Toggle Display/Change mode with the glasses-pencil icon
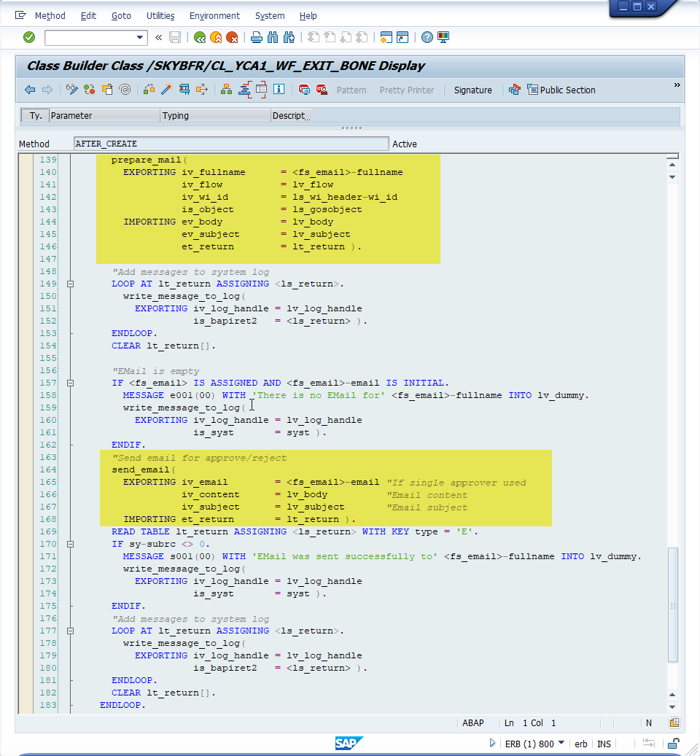The height and width of the screenshot is (756, 700). click(72, 90)
